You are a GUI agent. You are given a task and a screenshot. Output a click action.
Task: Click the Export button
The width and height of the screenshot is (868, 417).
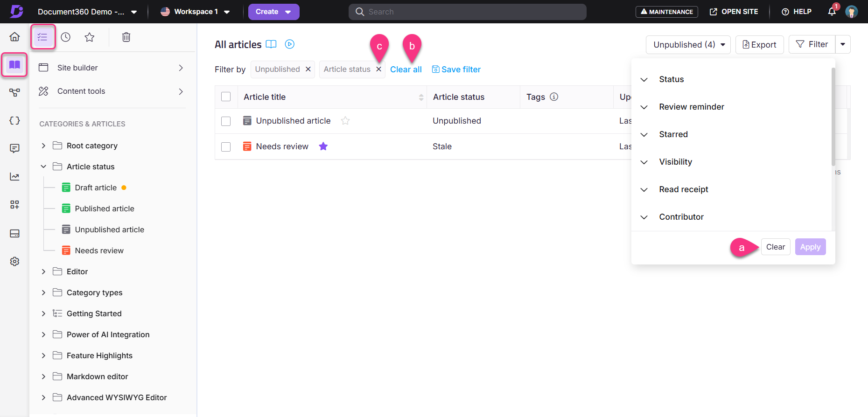(759, 45)
